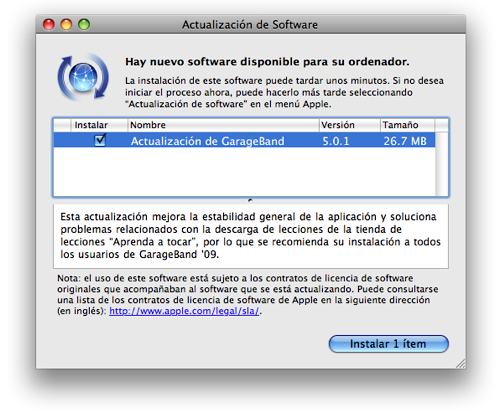This screenshot has height=413, width=500.
Task: Click the Actualización de Software title bar
Action: coord(250,24)
